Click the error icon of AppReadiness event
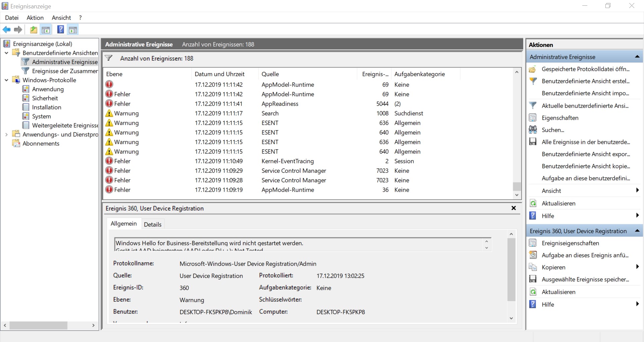Viewport: 644px width, 342px height. (x=109, y=104)
